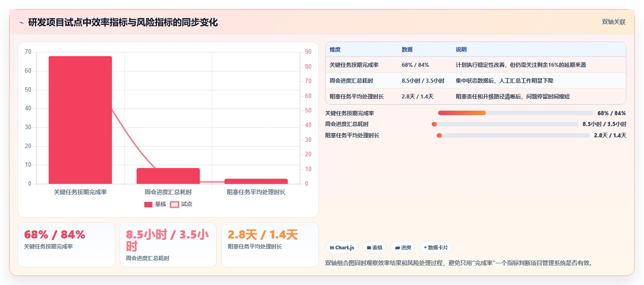Viewport: 644px width, 285px height.
Task: Click 2.8天 / 1.4天 value right of progress bar
Action: [610, 135]
